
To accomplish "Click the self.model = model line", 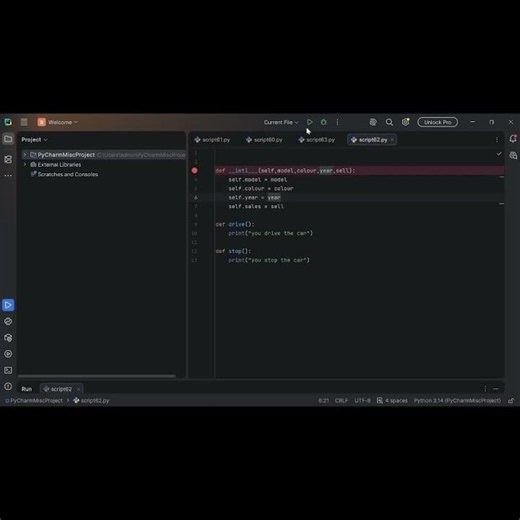I will [258, 180].
